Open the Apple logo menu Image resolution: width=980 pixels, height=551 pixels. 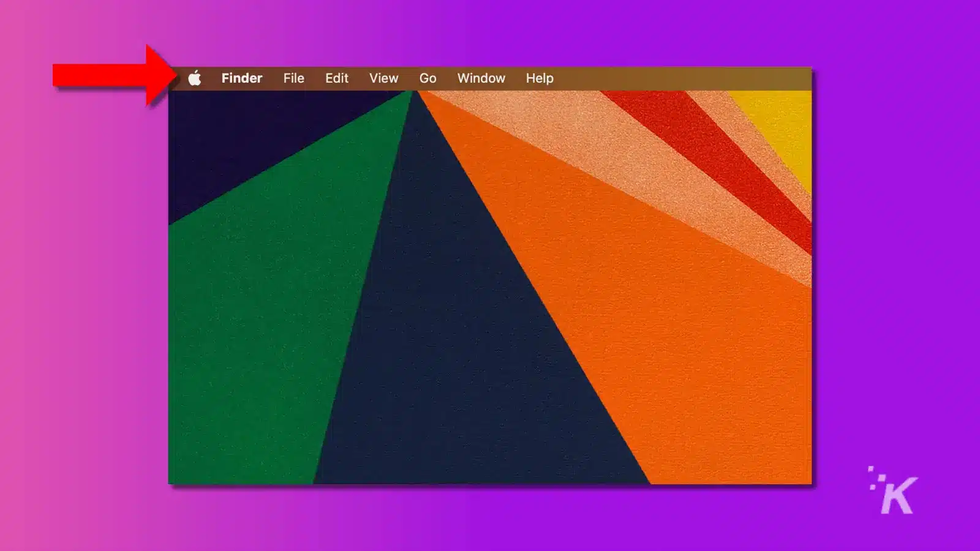click(x=195, y=78)
